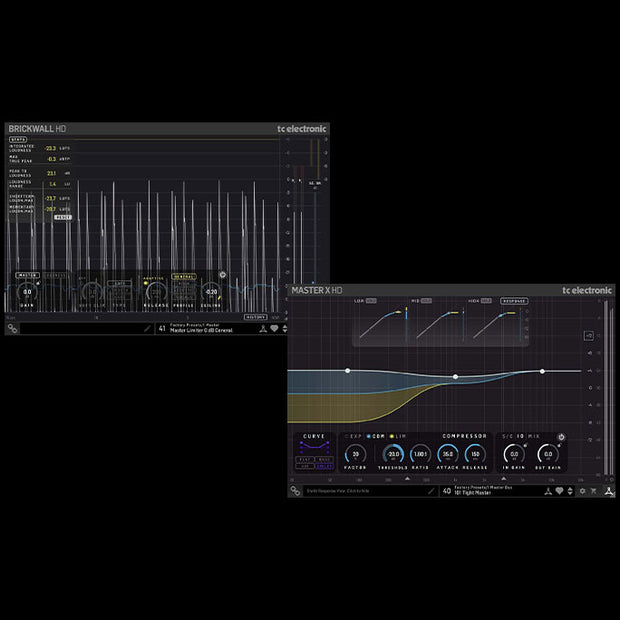Click the RESPONSE button in Master X HD
The image size is (620, 620).
tap(514, 301)
